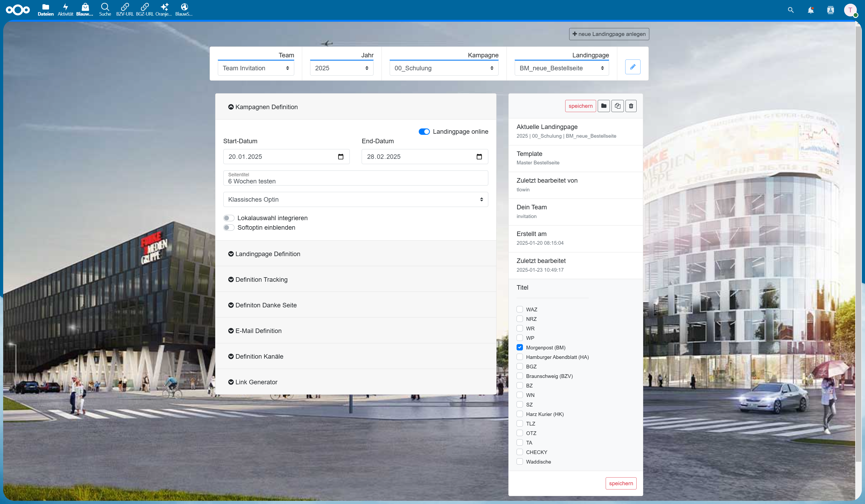
Task: Open the contacts menu icon
Action: pyautogui.click(x=830, y=10)
